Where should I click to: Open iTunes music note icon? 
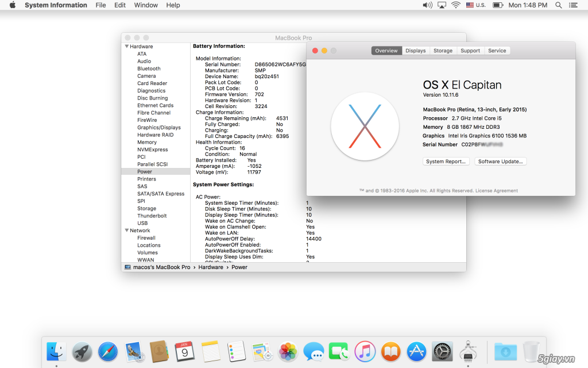point(365,352)
